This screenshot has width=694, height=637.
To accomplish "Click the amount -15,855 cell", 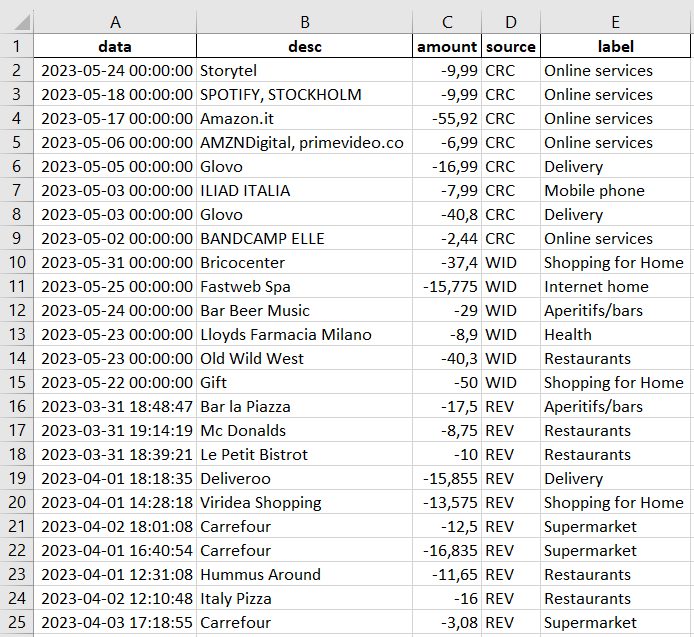I will click(447, 478).
